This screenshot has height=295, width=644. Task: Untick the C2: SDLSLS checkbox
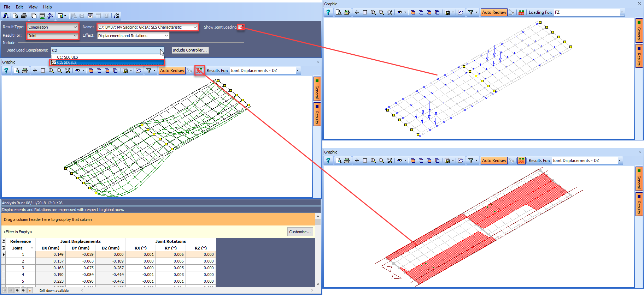click(x=54, y=62)
